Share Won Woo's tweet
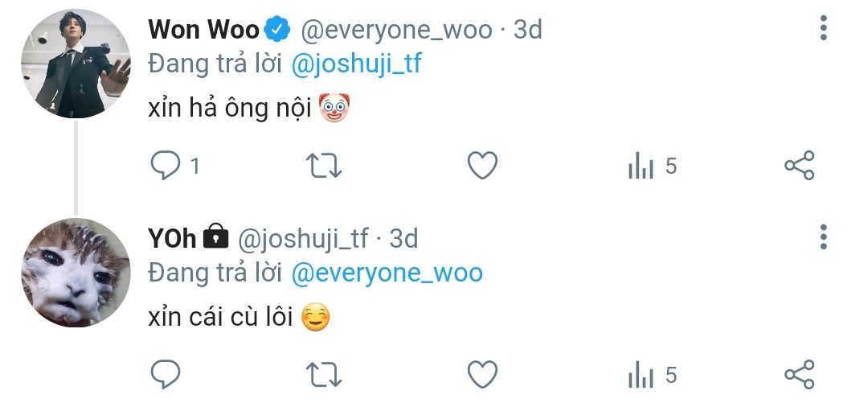 pos(800,165)
